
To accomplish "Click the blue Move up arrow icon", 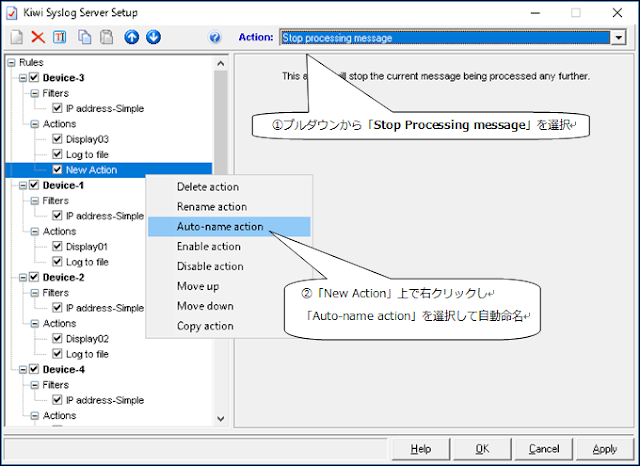I will (x=131, y=37).
